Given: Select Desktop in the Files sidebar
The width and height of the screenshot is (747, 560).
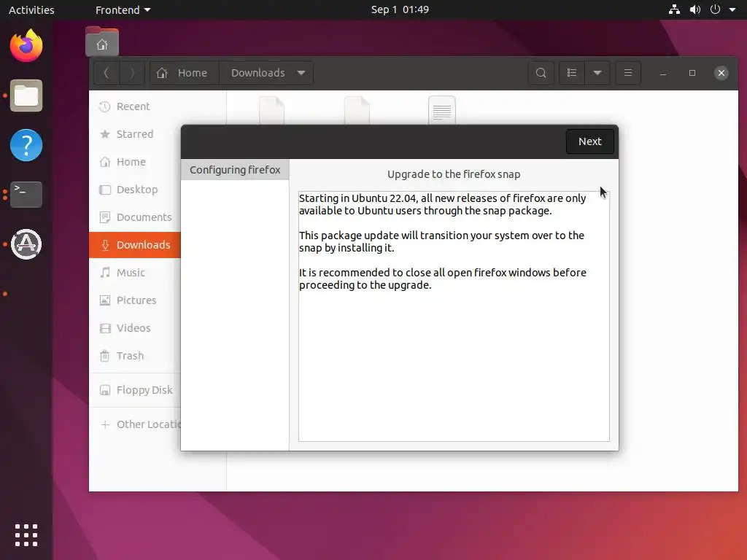Looking at the screenshot, I should [x=134, y=190].
